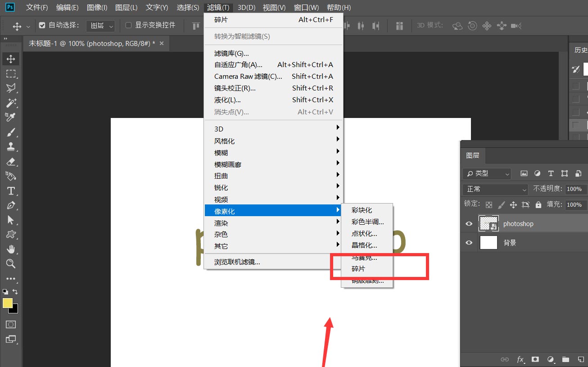Open the Edit Toolbar three-dots button
This screenshot has width=588, height=367.
[x=11, y=279]
